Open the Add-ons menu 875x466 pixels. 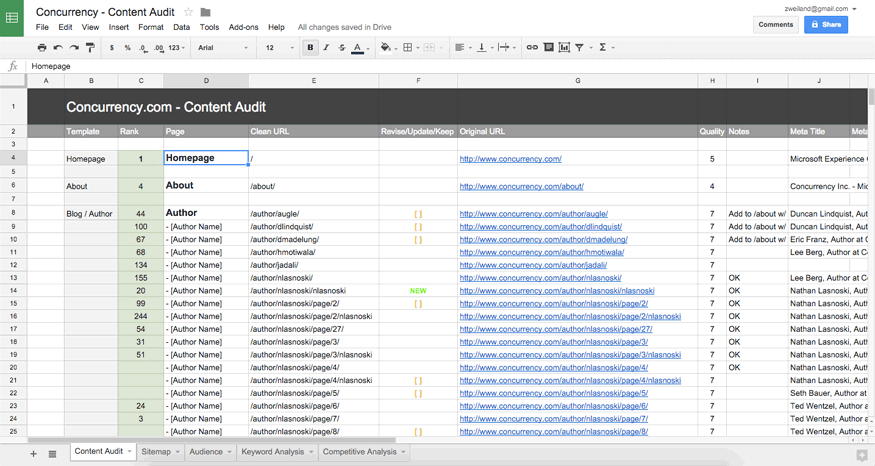click(244, 27)
